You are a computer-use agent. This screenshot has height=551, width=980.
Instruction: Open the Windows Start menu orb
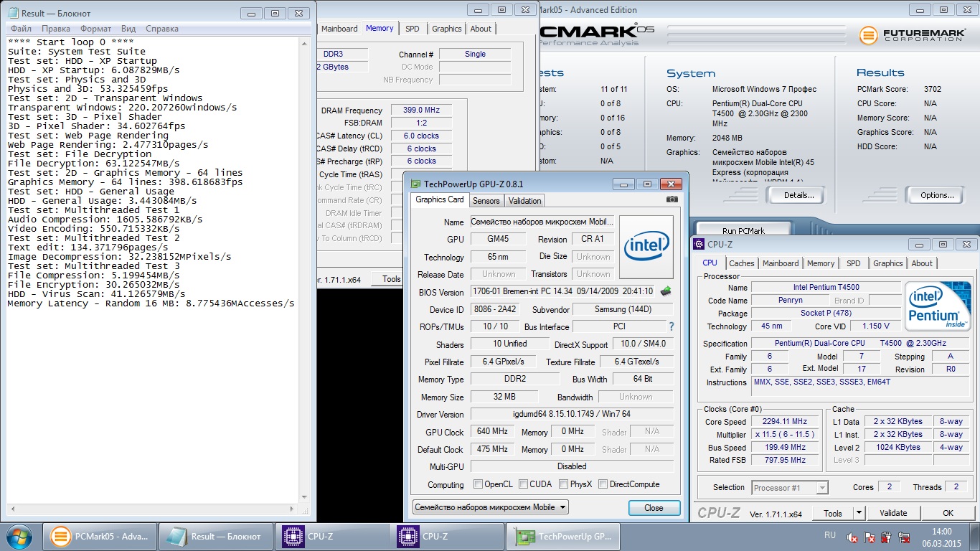click(19, 536)
